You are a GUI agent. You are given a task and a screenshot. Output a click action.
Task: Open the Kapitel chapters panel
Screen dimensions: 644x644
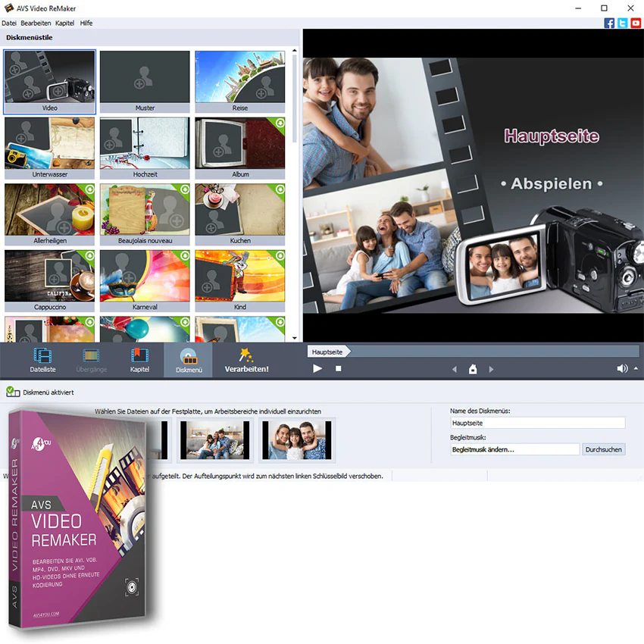click(139, 360)
